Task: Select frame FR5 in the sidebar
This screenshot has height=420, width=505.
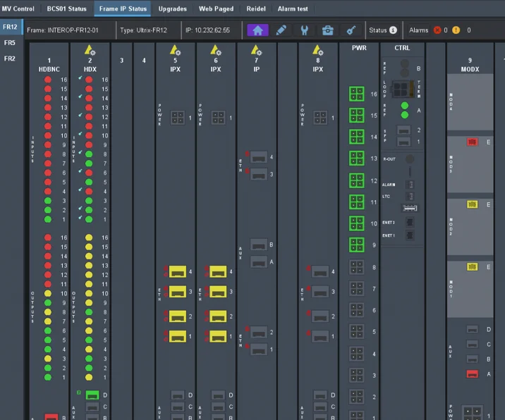Action: click(10, 43)
